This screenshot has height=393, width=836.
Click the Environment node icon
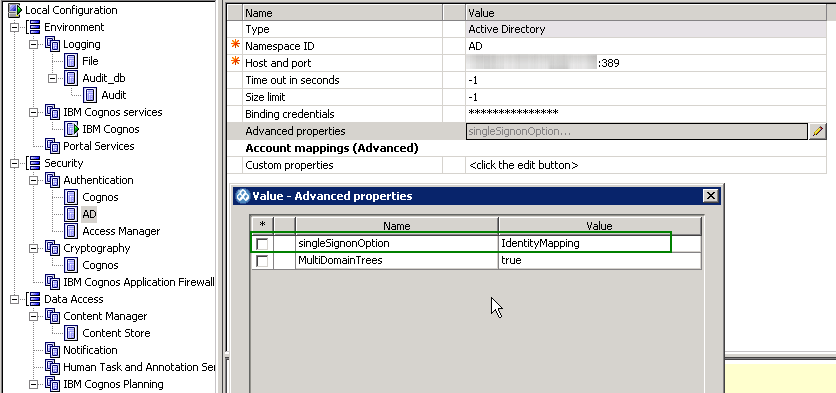coord(34,27)
